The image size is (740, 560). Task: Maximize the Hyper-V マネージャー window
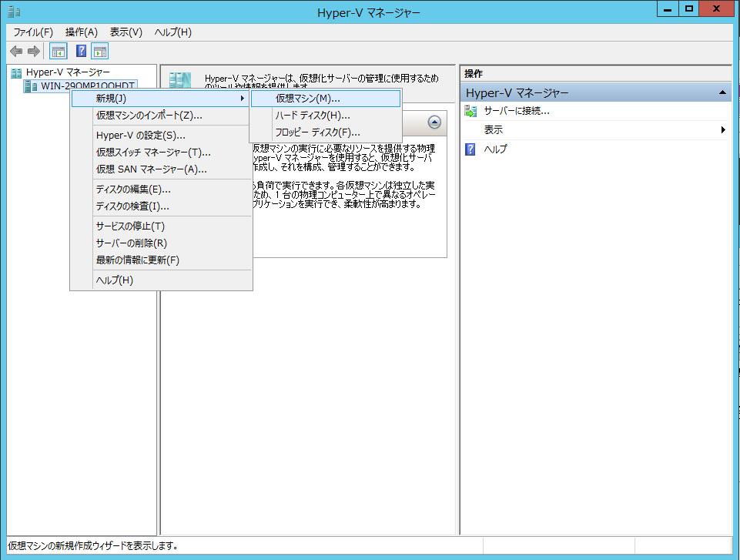[689, 9]
